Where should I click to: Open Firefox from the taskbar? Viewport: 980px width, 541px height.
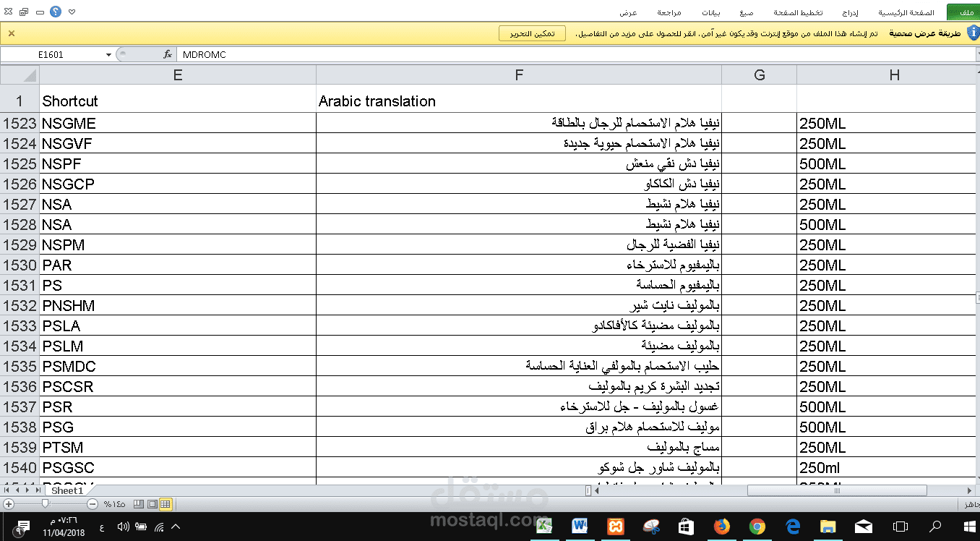pos(721,527)
